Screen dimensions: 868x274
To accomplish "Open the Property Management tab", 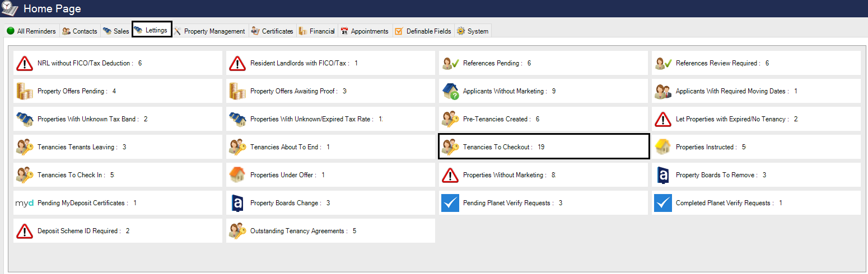I will coord(209,31).
